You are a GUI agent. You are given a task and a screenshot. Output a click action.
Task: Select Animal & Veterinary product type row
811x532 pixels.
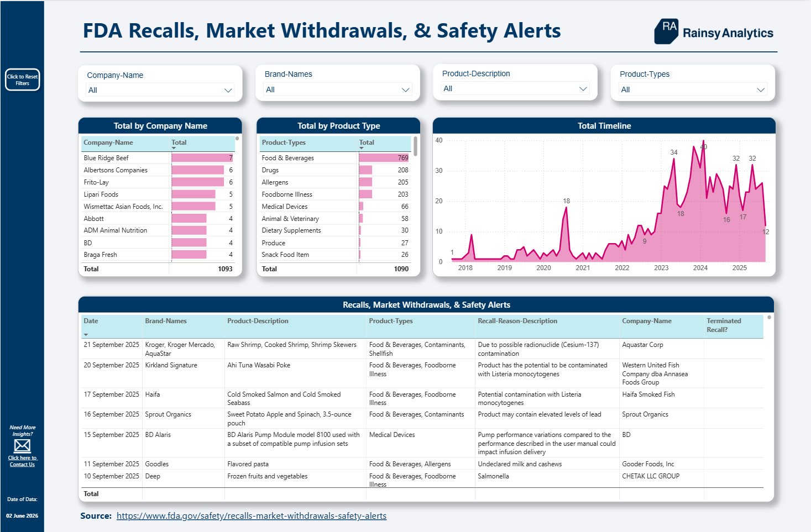coord(336,219)
